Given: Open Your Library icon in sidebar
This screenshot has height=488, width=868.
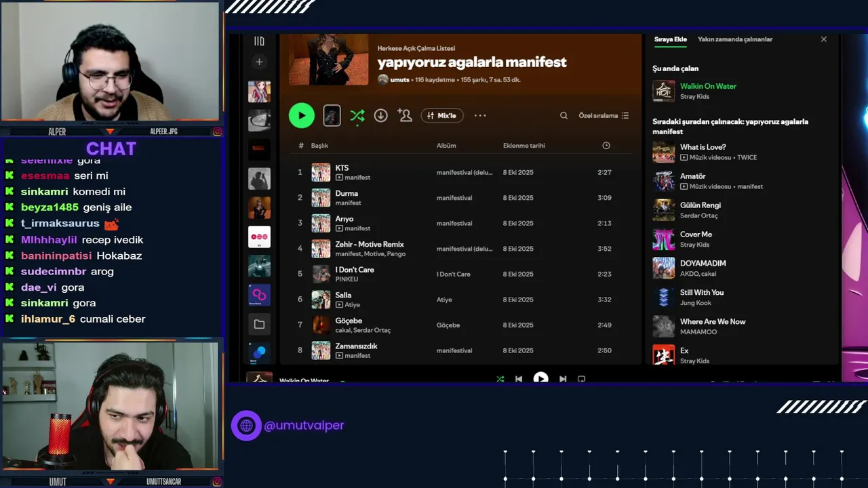Looking at the screenshot, I should click(x=259, y=41).
